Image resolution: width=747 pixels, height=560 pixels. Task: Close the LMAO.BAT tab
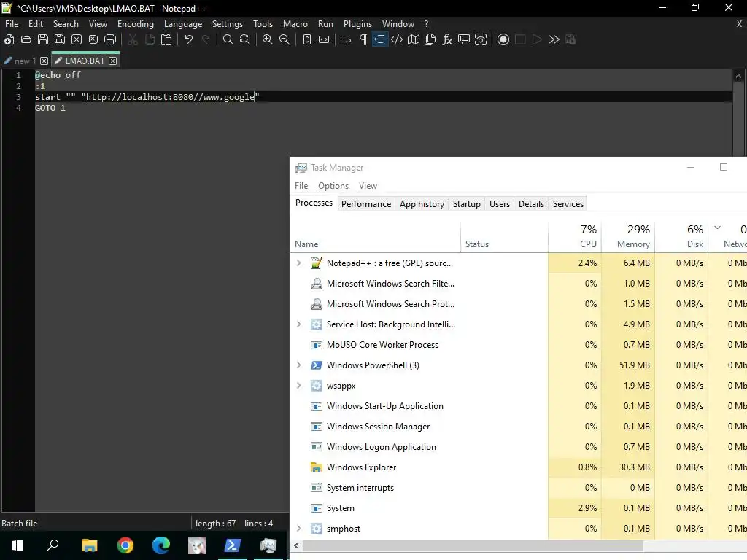112,61
